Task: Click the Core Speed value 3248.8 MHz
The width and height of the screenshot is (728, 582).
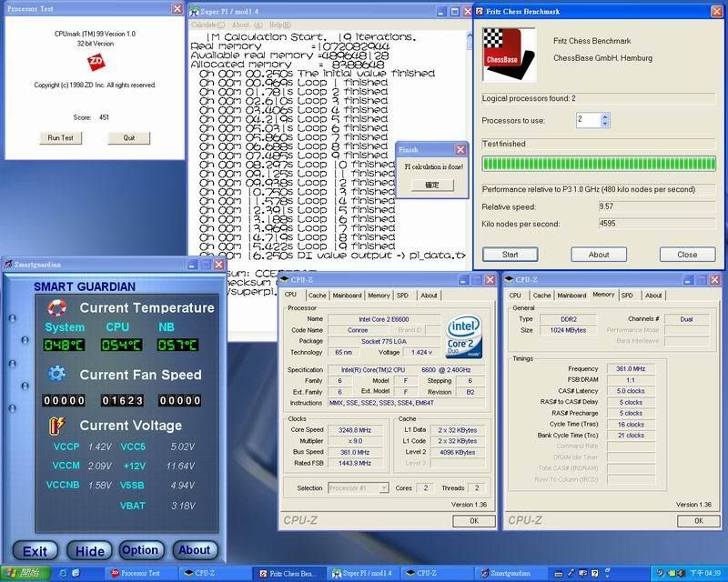Action: coord(355,430)
